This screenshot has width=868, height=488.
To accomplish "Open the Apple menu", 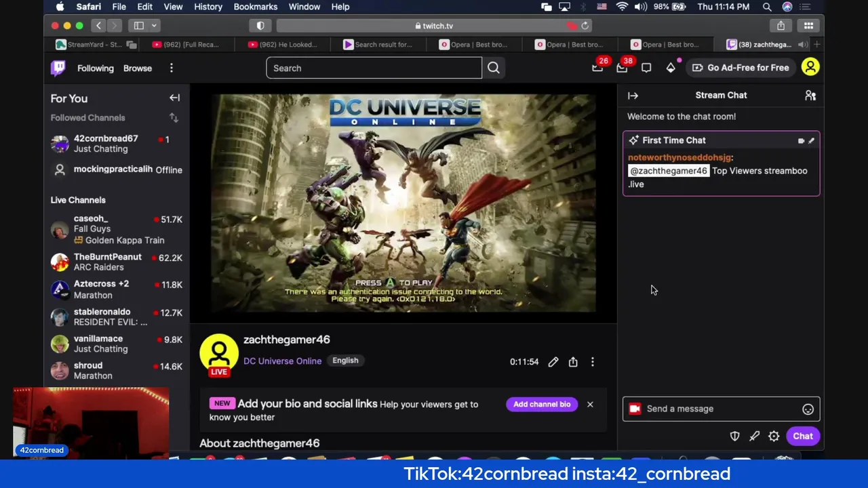I will tap(60, 7).
